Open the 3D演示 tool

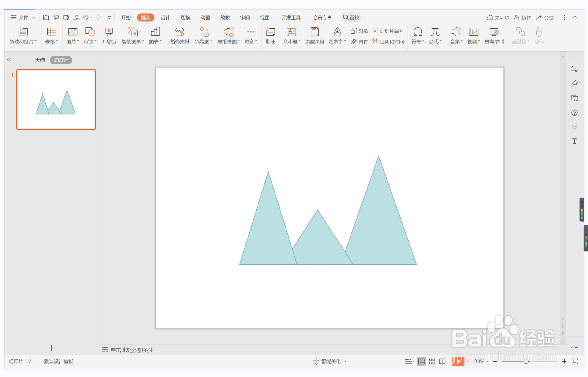click(x=109, y=36)
